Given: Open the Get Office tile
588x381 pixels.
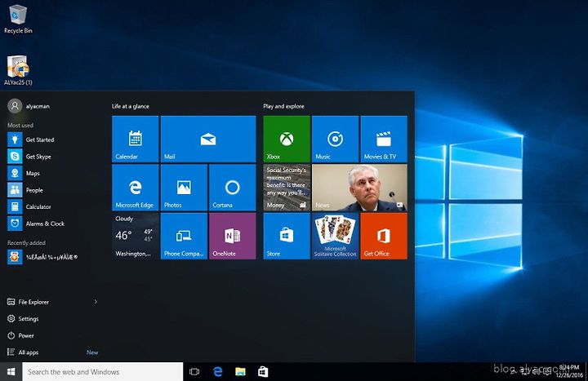Looking at the screenshot, I should click(x=384, y=236).
